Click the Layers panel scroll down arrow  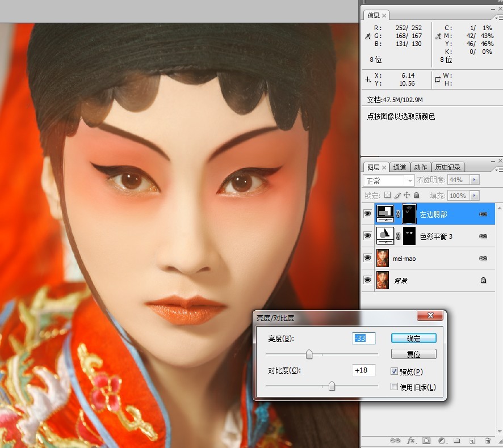click(499, 432)
